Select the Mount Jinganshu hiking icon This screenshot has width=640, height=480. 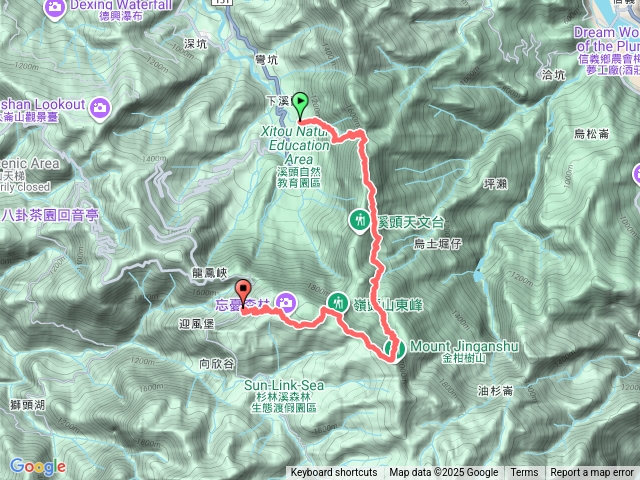tap(395, 349)
